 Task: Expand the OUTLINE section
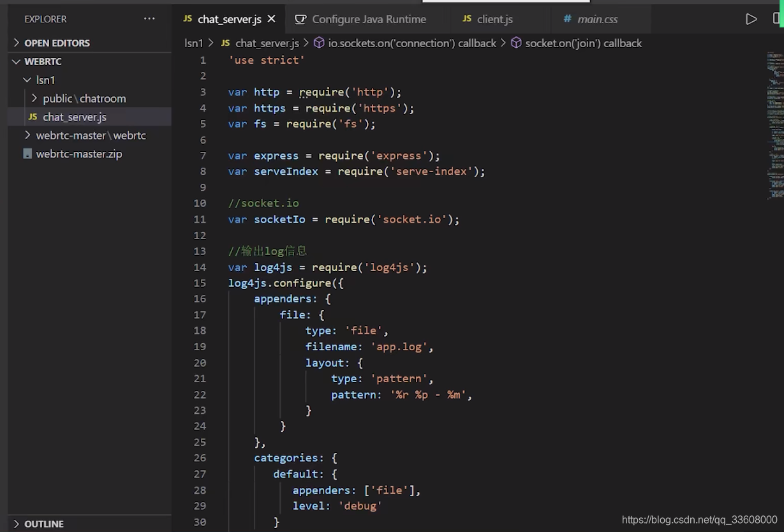(89, 524)
